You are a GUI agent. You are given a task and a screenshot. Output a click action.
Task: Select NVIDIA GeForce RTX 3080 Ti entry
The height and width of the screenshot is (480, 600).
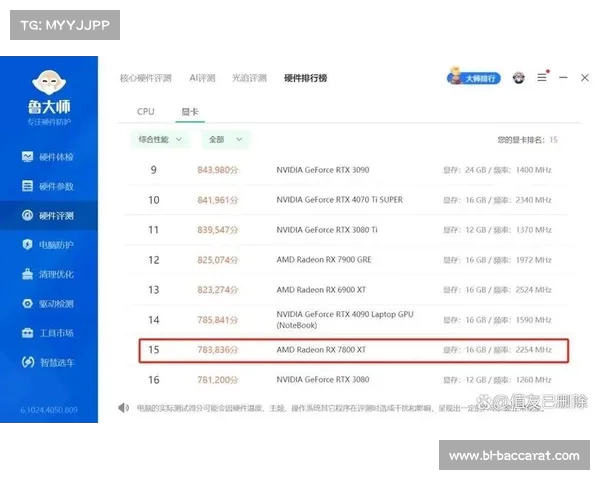pos(327,230)
